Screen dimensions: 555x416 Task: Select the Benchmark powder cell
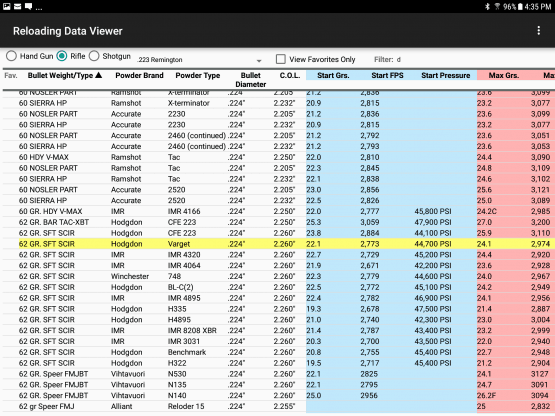coord(187,352)
